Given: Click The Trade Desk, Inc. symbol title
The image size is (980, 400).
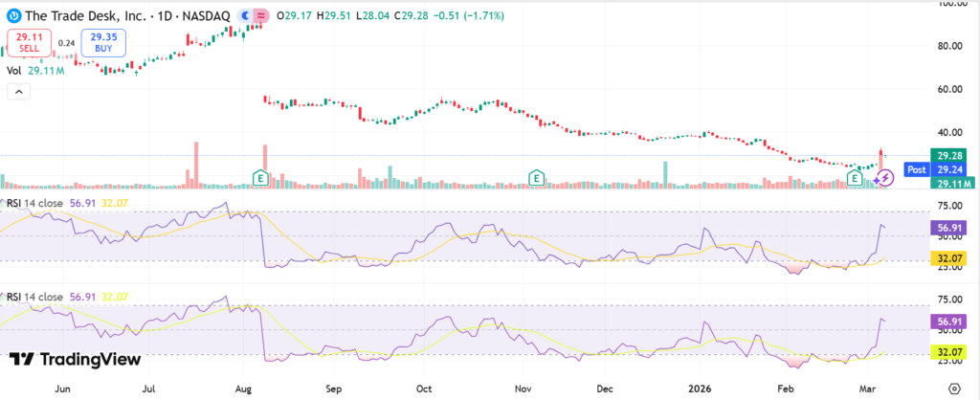Looking at the screenshot, I should [x=86, y=16].
